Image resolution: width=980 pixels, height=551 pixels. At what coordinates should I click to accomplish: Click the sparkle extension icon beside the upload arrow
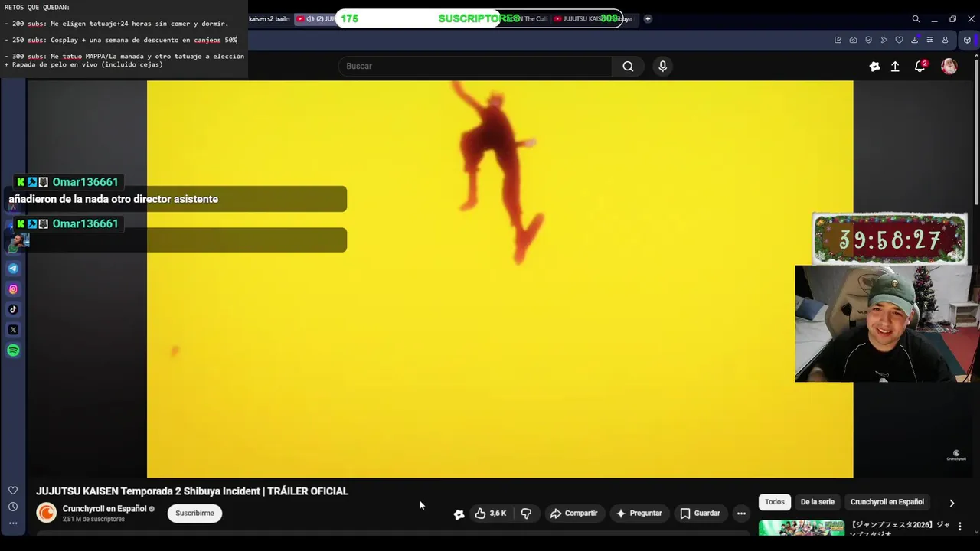(x=874, y=67)
